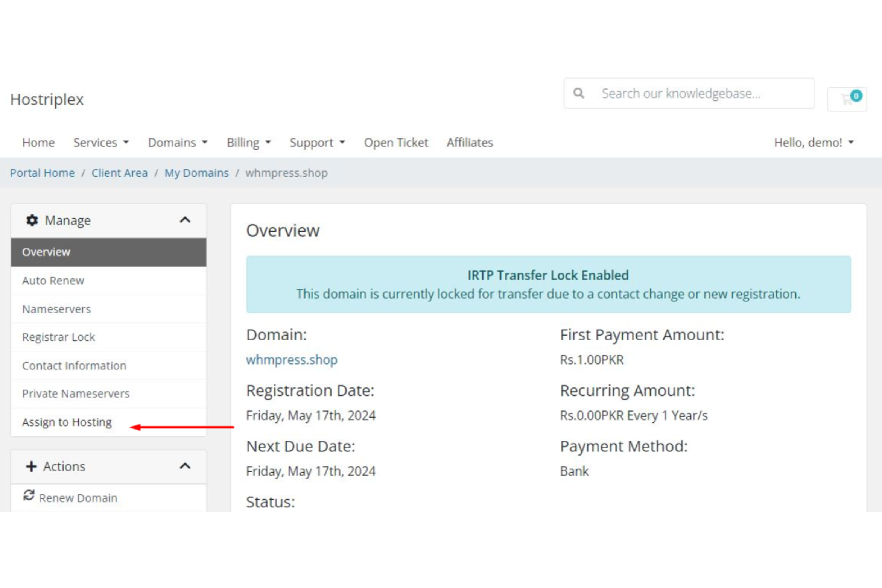882x588 pixels.
Task: Go to Open Ticket page
Action: 395,143
